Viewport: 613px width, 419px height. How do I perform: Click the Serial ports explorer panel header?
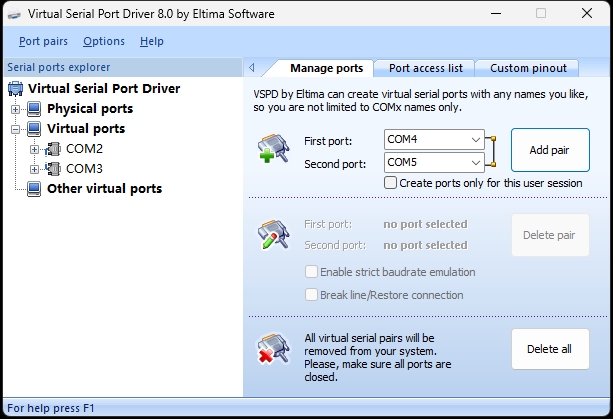point(123,67)
